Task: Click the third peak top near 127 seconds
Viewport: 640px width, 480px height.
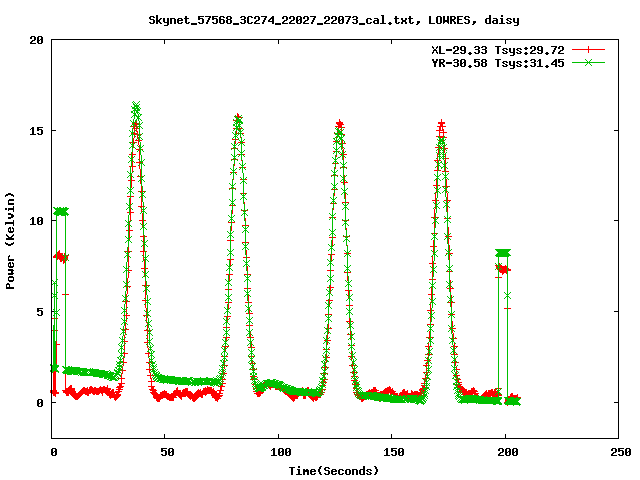Action: (x=339, y=125)
